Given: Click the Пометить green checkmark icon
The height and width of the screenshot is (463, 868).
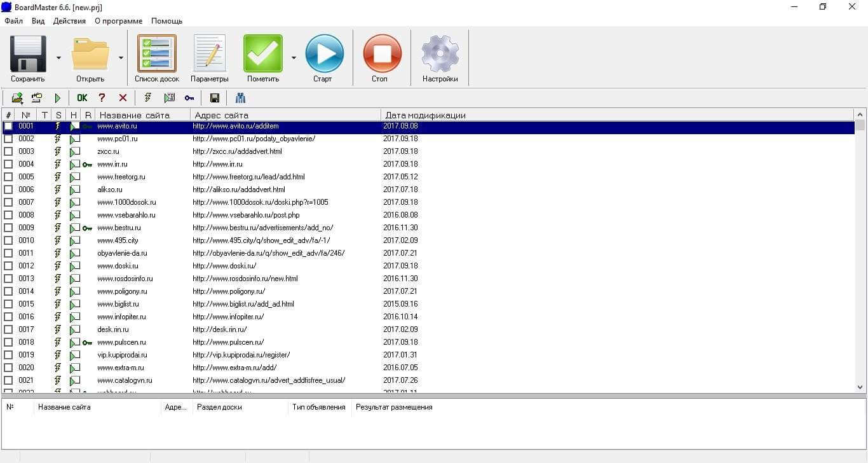Looking at the screenshot, I should [263, 53].
